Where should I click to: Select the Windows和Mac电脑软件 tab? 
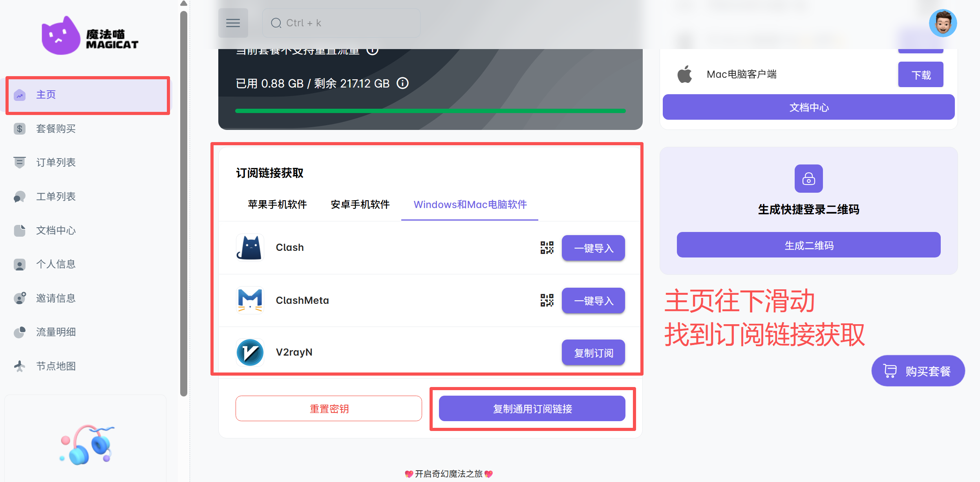(470, 204)
